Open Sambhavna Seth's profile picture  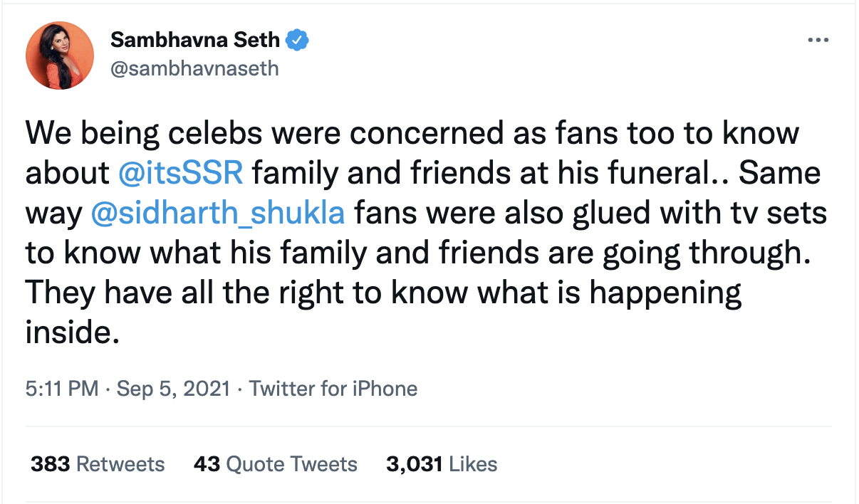[60, 56]
